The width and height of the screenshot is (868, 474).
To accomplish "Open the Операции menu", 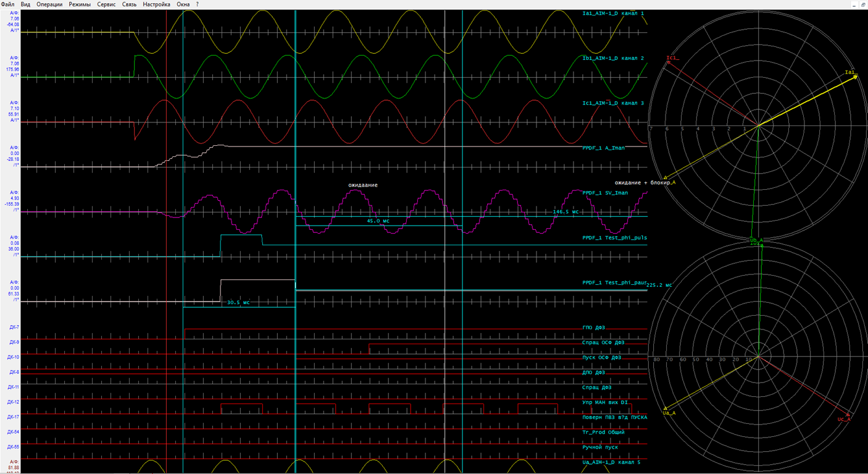I will (x=49, y=4).
